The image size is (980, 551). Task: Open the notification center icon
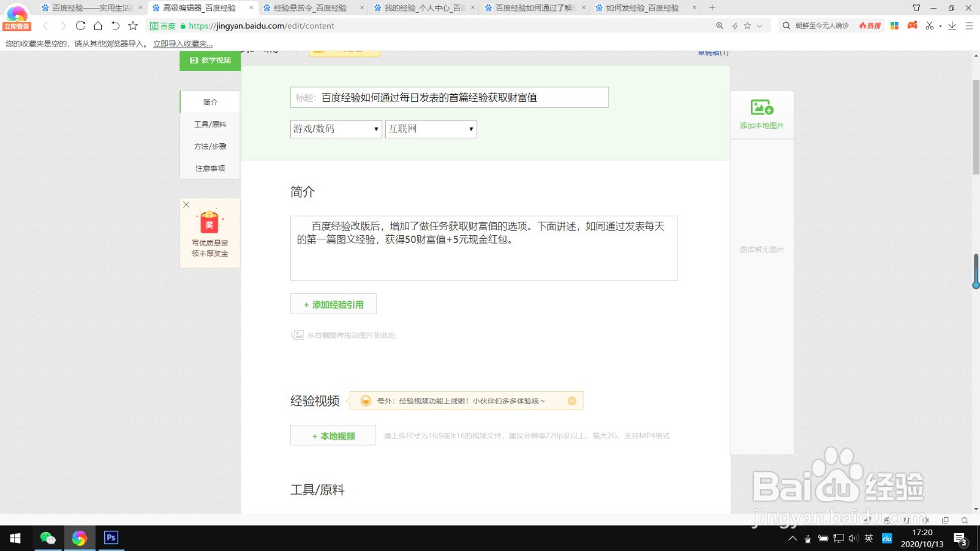point(960,539)
